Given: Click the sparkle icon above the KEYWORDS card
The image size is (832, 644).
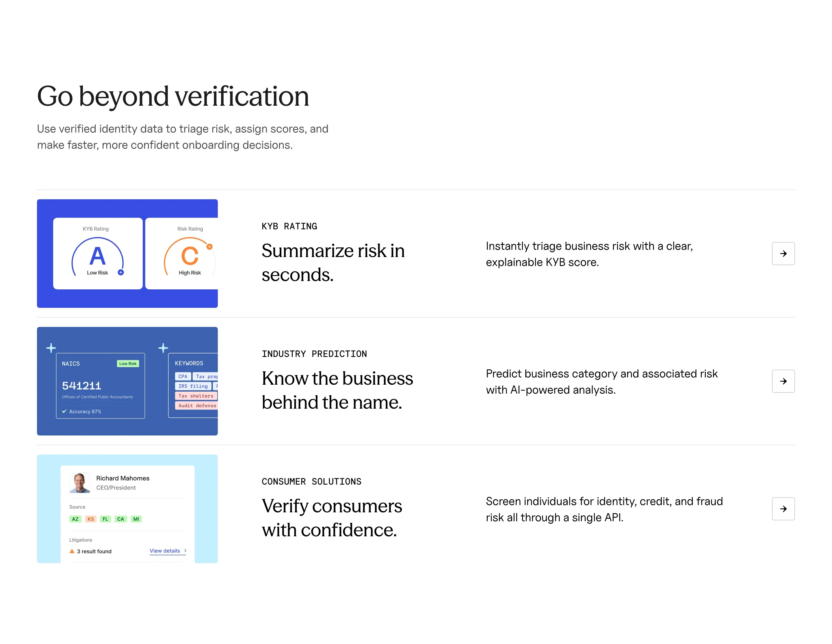Looking at the screenshot, I should (163, 347).
